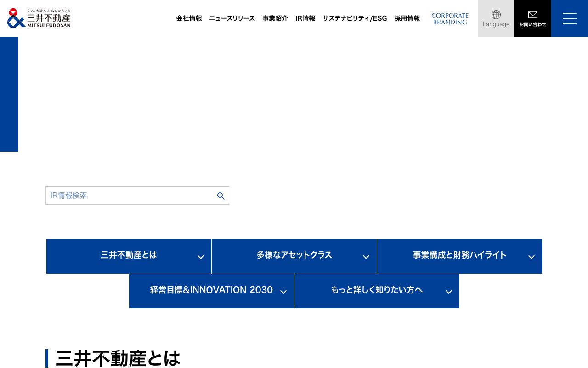Click chevron on 多様なアセットクラス button

[366, 257]
